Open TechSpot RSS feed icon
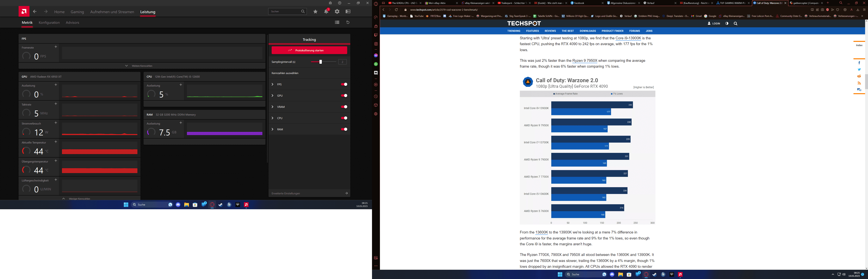This screenshot has width=868, height=279. [859, 83]
